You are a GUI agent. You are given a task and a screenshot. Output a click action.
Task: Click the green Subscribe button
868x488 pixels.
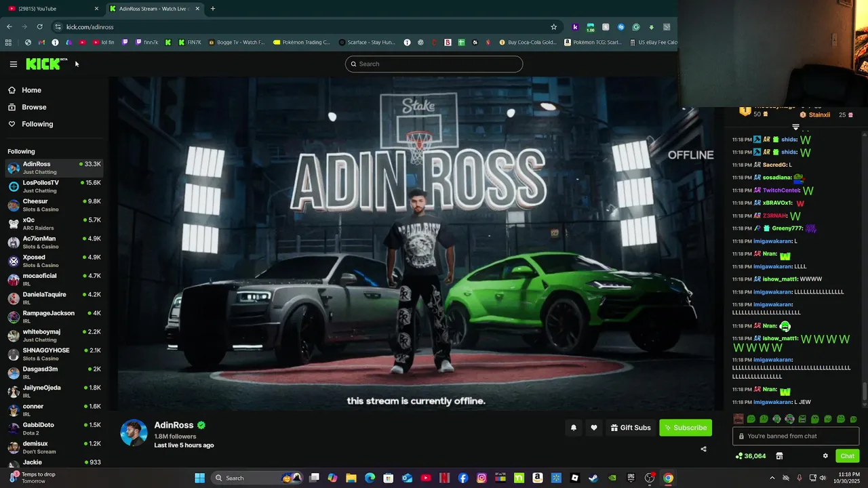coord(686,428)
